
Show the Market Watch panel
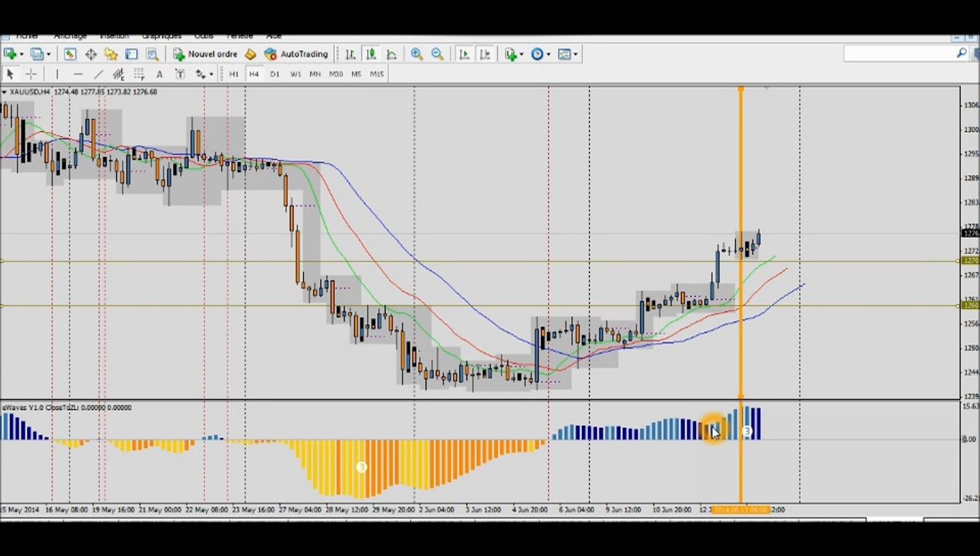click(70, 54)
